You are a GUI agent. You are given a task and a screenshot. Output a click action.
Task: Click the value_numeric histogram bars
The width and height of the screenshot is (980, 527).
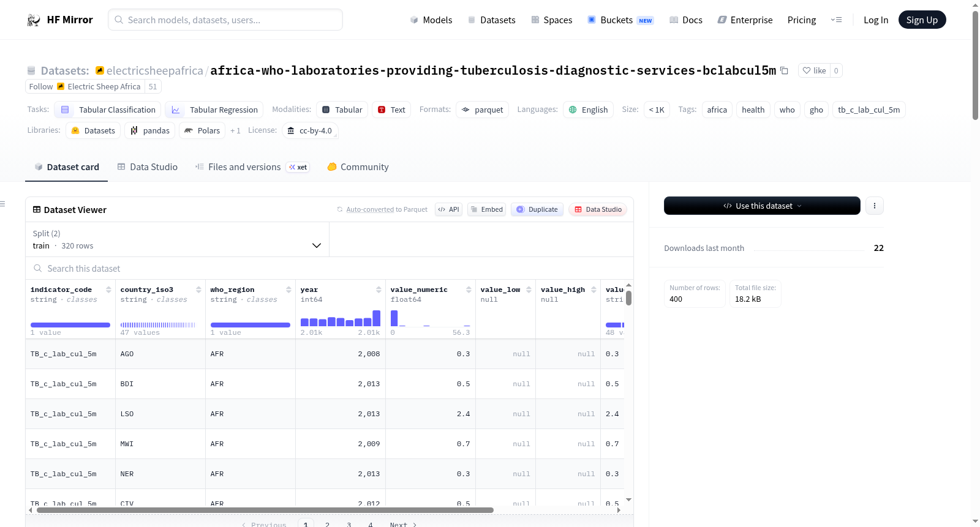pos(431,318)
